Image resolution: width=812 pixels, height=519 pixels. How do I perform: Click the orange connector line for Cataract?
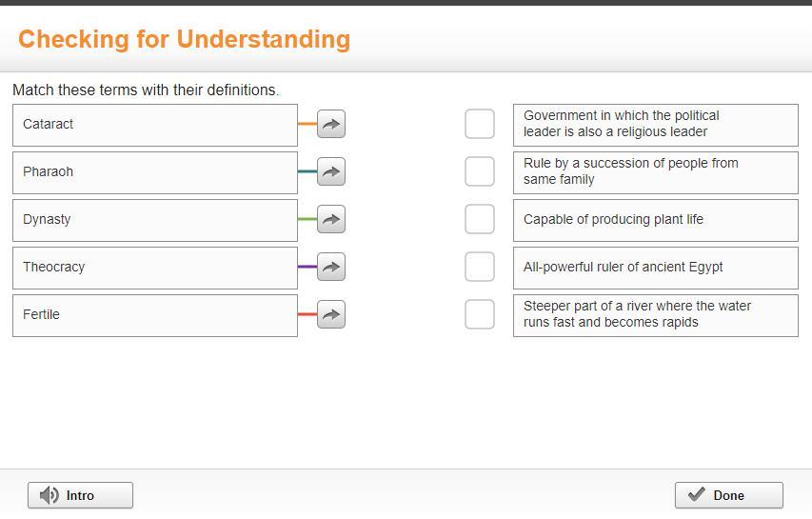coord(307,124)
